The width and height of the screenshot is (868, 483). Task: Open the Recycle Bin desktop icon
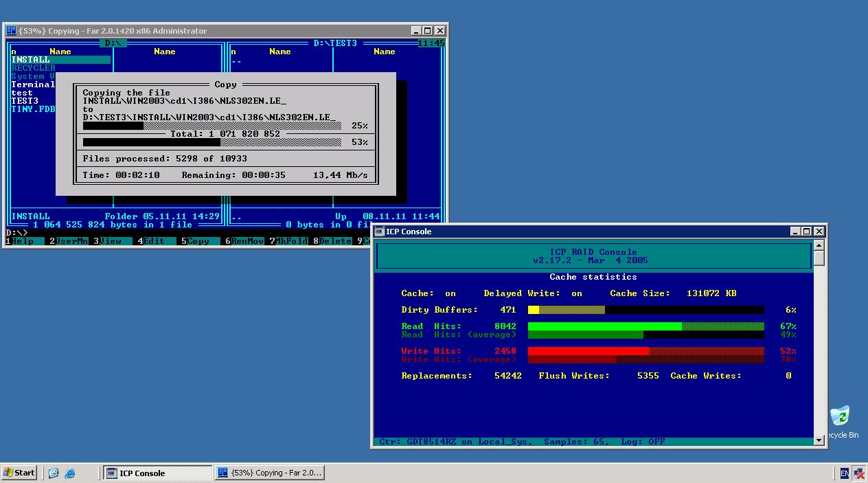840,418
